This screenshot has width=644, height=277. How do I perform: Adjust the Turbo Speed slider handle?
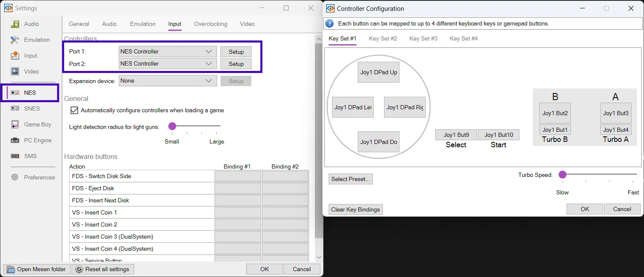point(562,174)
